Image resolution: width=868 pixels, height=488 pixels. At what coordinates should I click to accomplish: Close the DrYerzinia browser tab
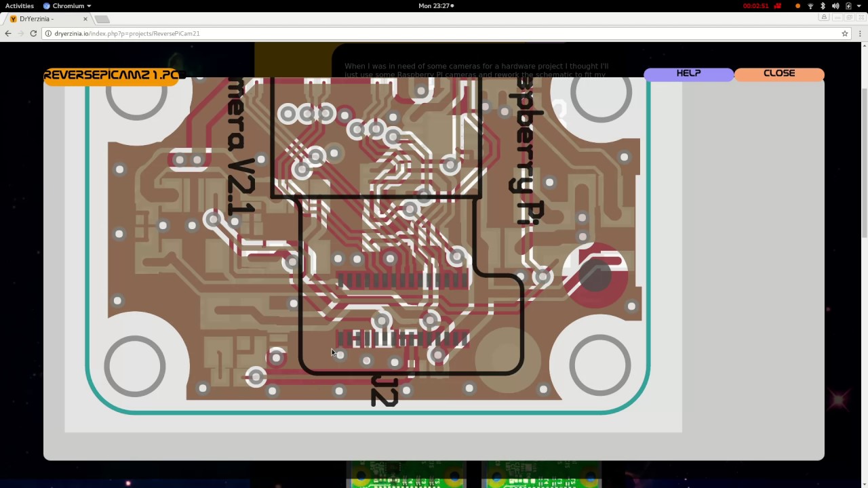[85, 19]
